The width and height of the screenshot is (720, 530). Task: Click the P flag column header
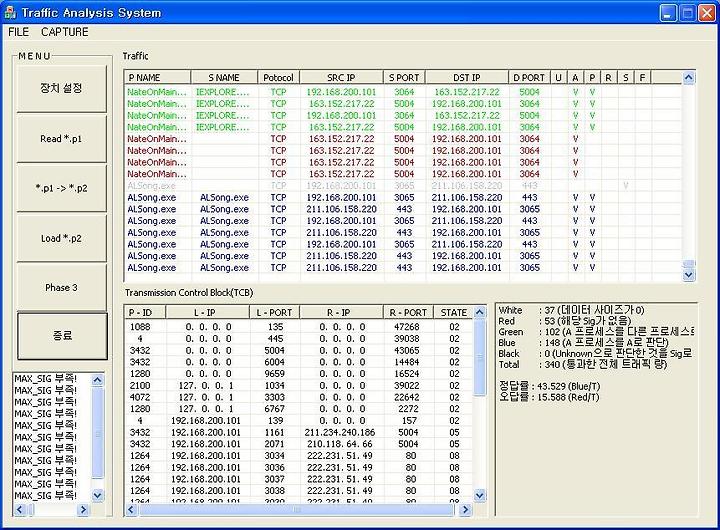pyautogui.click(x=592, y=78)
